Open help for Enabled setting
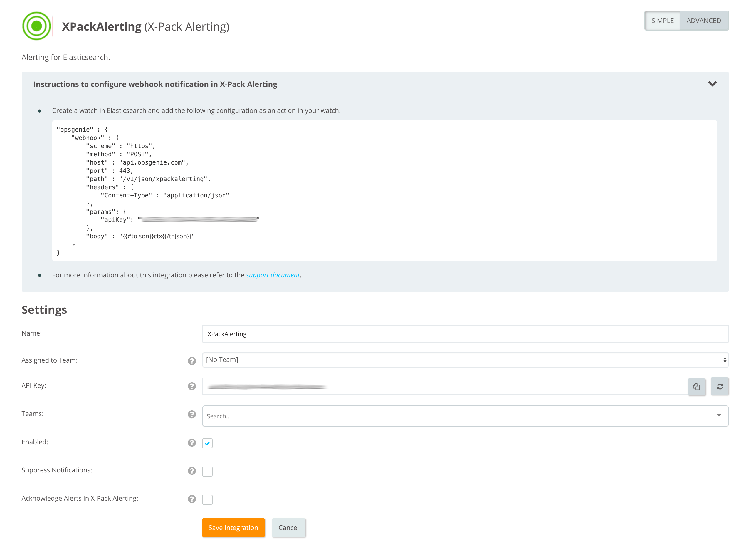This screenshot has height=550, width=756. [x=192, y=443]
